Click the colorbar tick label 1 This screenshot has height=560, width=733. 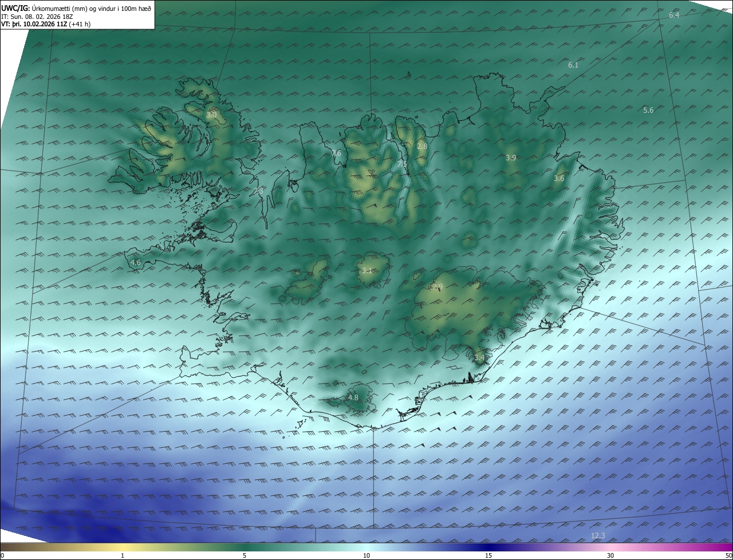[x=123, y=555]
